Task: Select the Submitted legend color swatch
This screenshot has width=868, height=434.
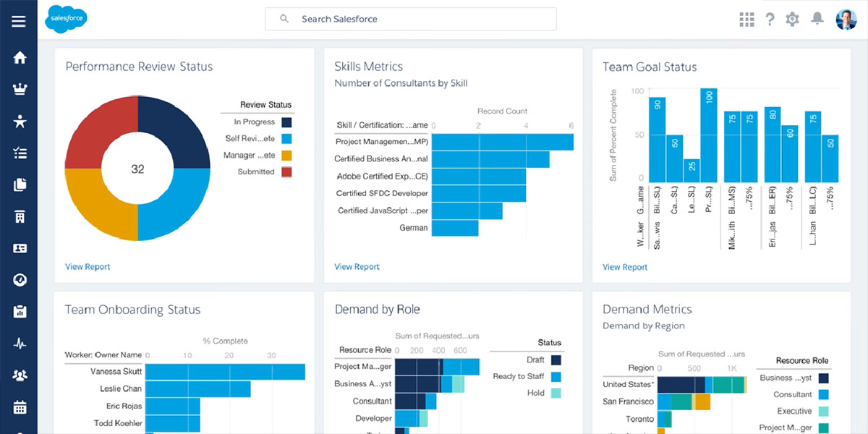Action: [x=286, y=172]
